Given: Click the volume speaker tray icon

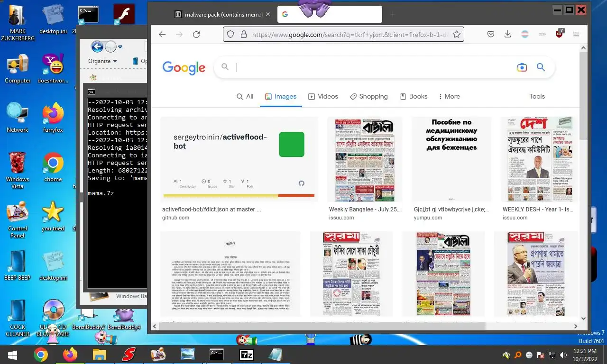Looking at the screenshot, I should [563, 355].
